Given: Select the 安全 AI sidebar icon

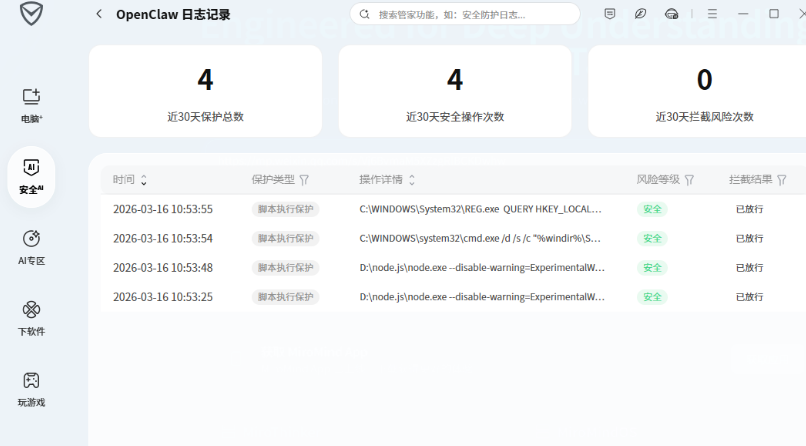Looking at the screenshot, I should pos(31,176).
